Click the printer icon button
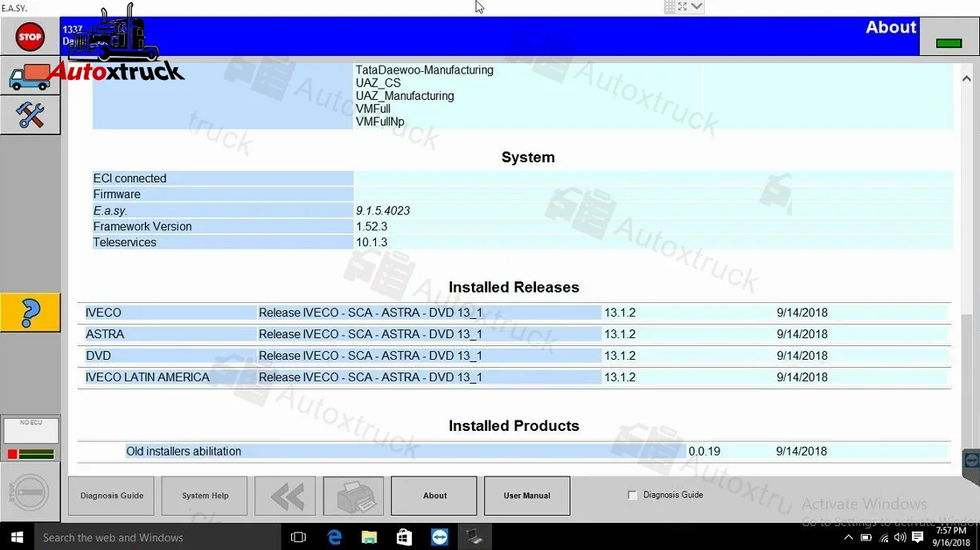 [x=354, y=496]
